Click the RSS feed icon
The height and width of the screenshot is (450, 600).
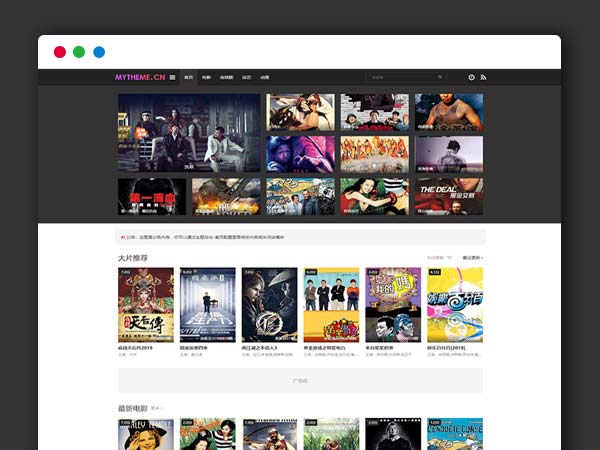[483, 77]
